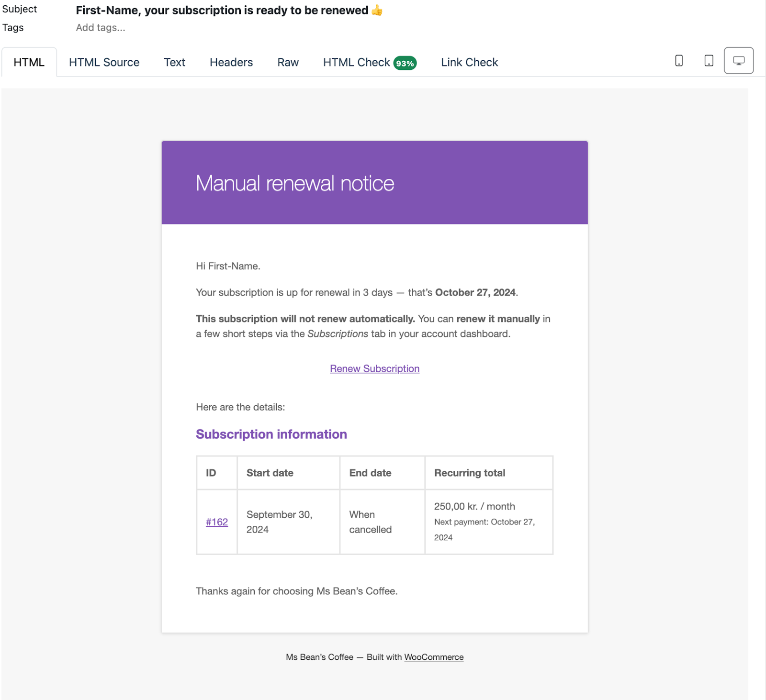View the Headers tab
766x700 pixels.
coord(231,62)
